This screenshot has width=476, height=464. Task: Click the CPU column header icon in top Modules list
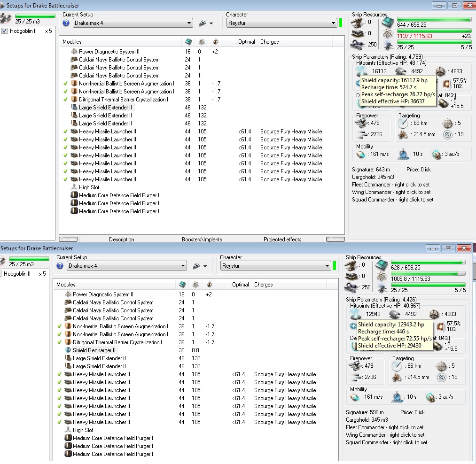[188, 42]
